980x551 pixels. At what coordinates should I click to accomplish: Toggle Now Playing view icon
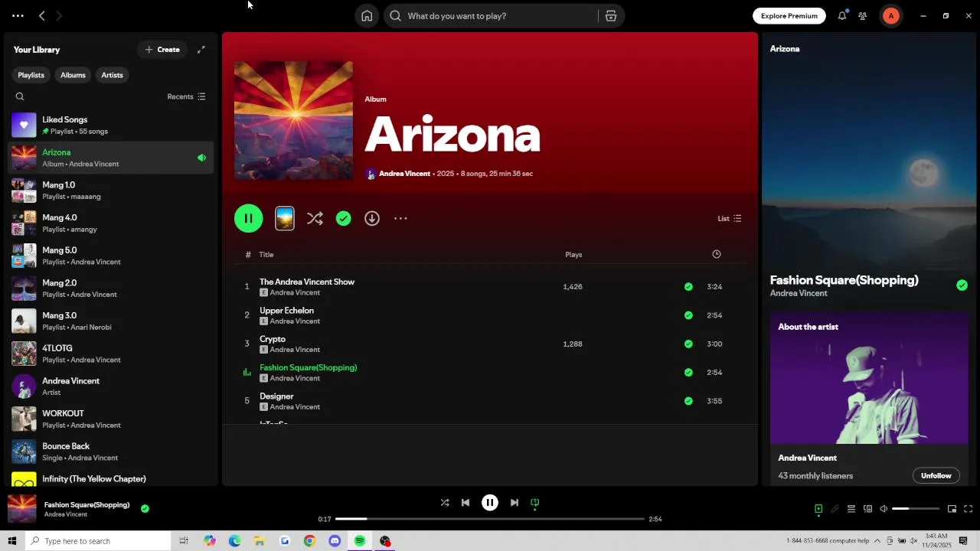[x=818, y=509]
